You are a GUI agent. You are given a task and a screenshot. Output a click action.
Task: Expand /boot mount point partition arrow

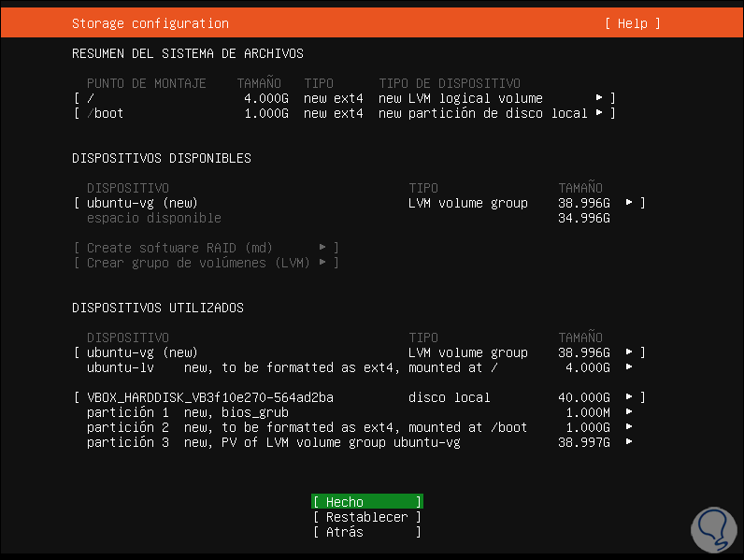(599, 113)
